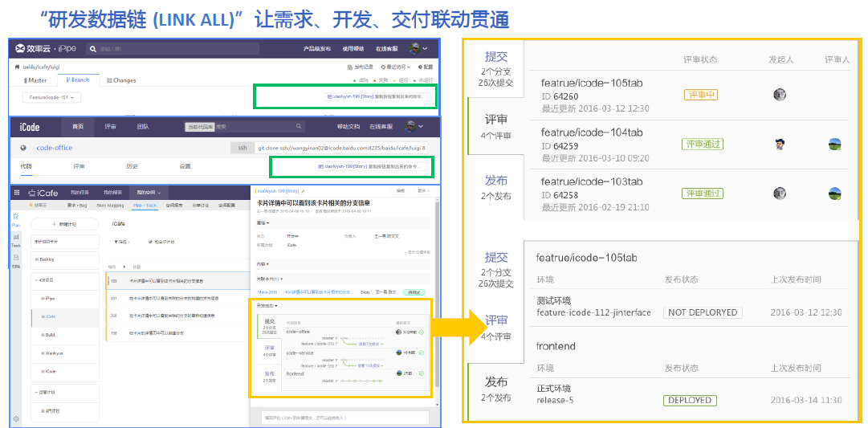Open the 筛选 filter dropdown
Image resolution: width=868 pixels, height=428 pixels.
click(122, 242)
